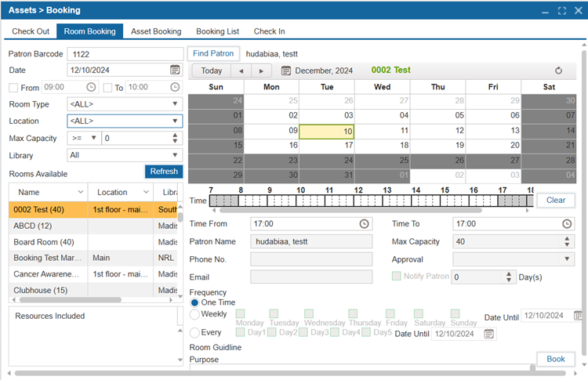Select the ABCD (12) room row
This screenshot has width=588, height=380.
(93, 226)
